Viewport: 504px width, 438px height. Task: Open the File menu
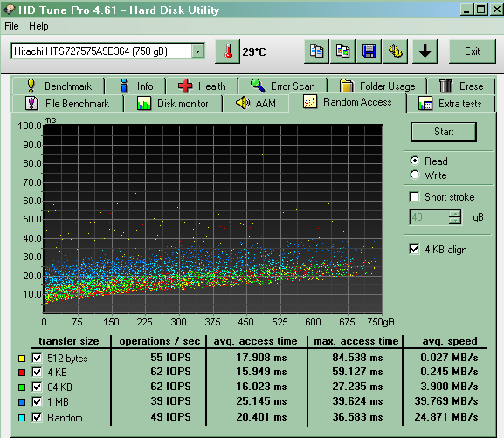[x=11, y=26]
